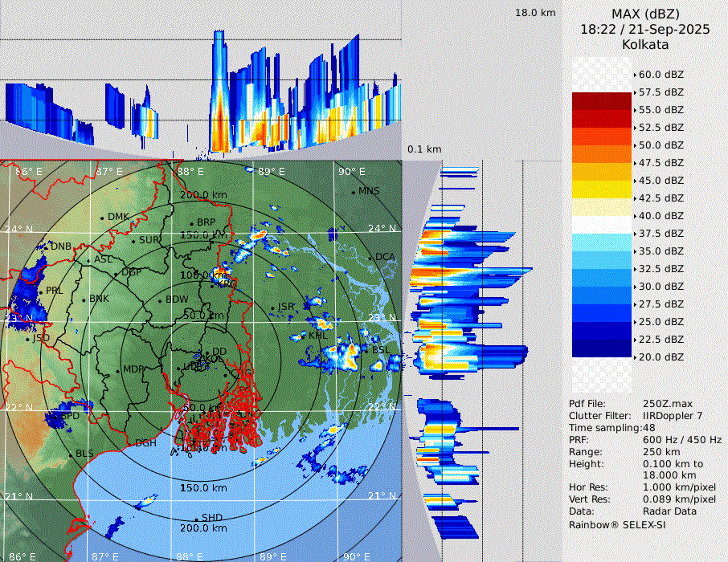The image size is (728, 562).
Task: Select the 18:22 / 21-Sep-2025 timestamp
Action: click(644, 29)
